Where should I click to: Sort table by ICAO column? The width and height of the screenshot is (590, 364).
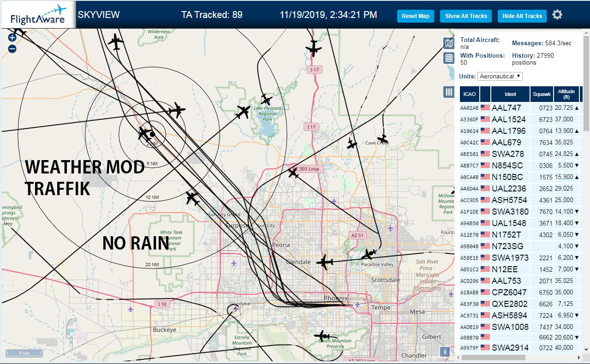[470, 94]
